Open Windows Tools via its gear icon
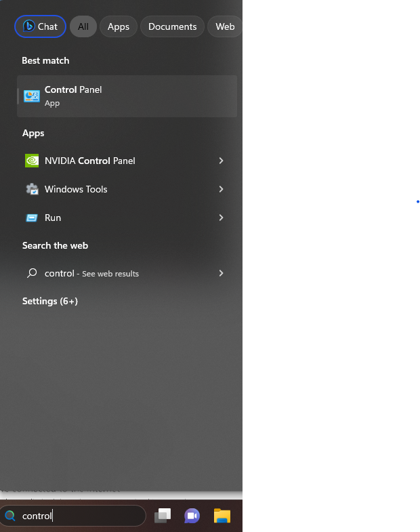Viewport: 420px width, 532px height. 32,189
